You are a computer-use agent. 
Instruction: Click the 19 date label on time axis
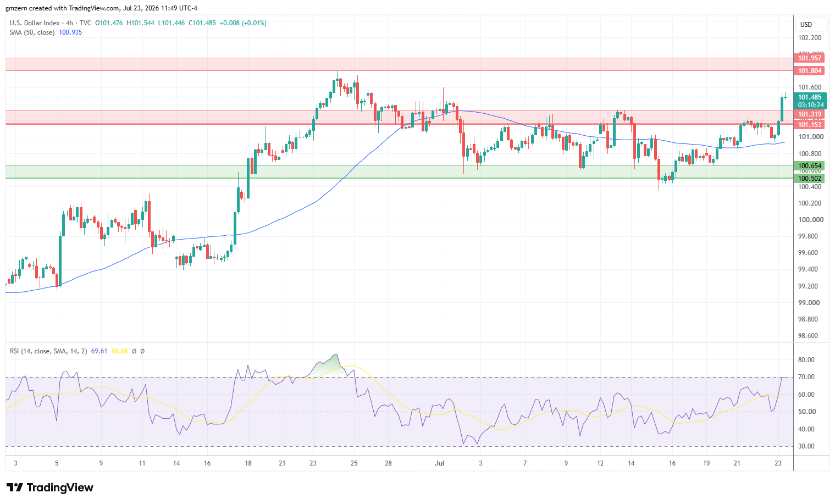tap(706, 463)
